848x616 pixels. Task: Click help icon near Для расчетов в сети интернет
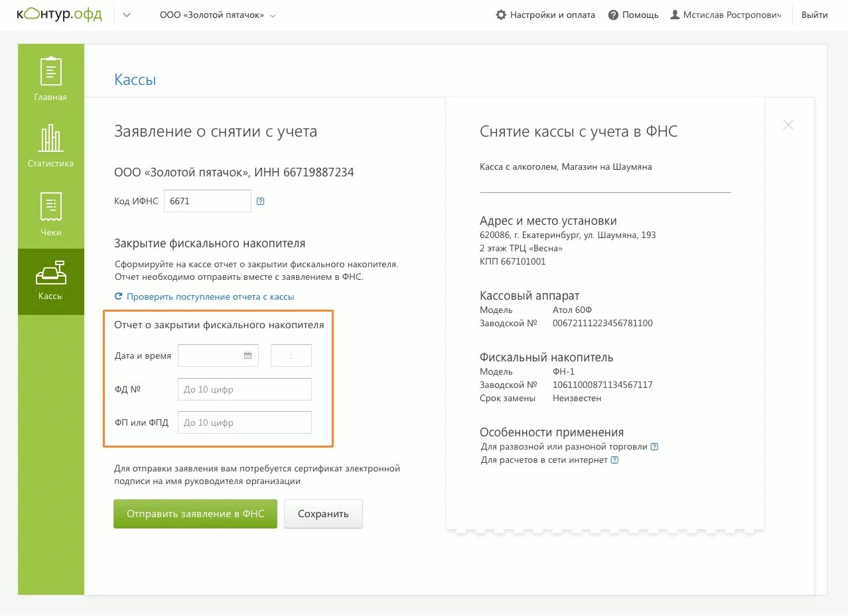[x=613, y=460]
